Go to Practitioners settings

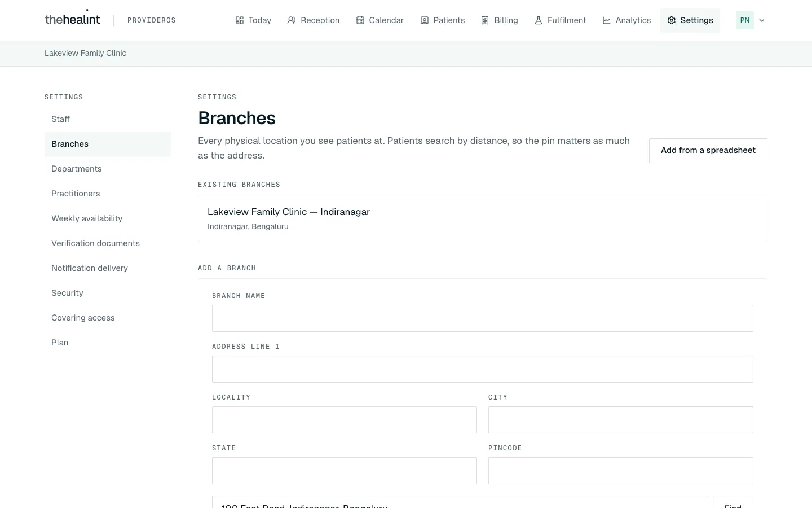[x=108, y=194]
